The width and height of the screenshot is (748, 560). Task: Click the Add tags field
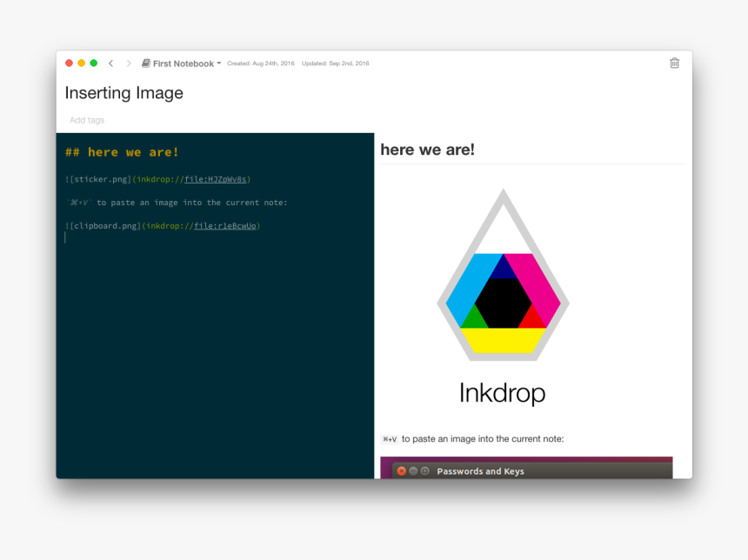(x=87, y=120)
